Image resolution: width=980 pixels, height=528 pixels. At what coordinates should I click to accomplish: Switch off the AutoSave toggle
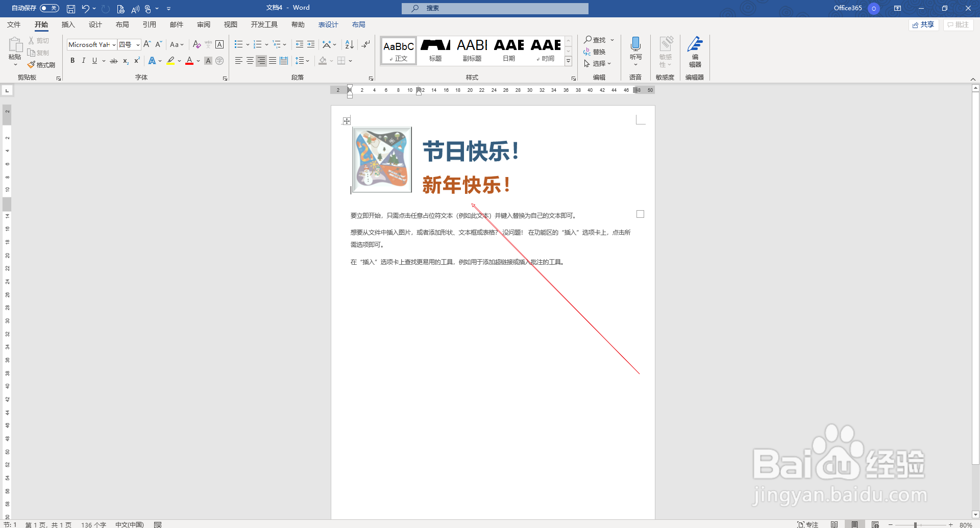point(50,8)
